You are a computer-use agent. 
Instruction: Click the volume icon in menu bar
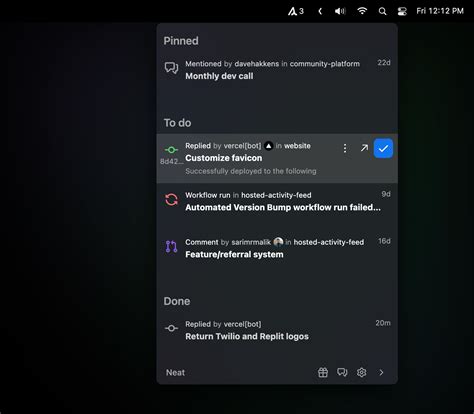tap(340, 12)
